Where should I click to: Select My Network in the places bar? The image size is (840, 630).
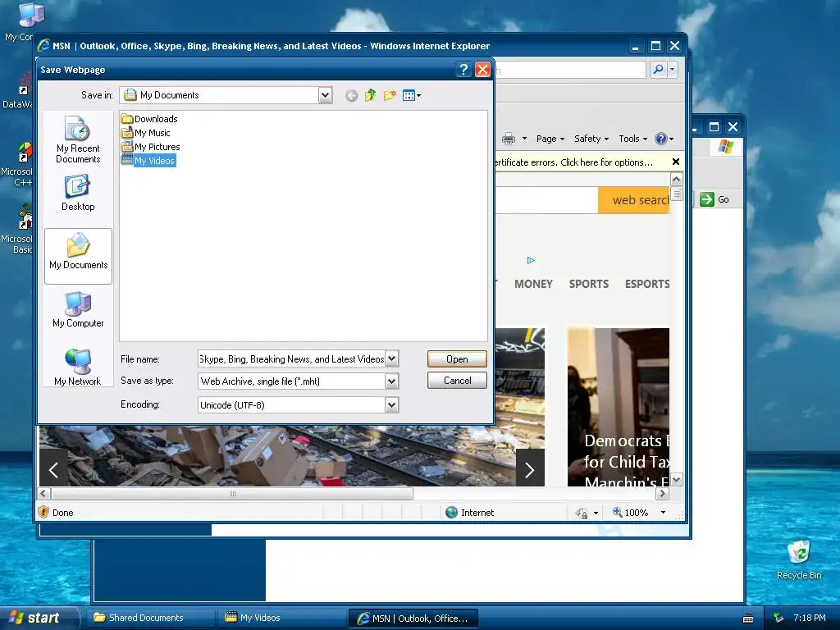[x=78, y=367]
